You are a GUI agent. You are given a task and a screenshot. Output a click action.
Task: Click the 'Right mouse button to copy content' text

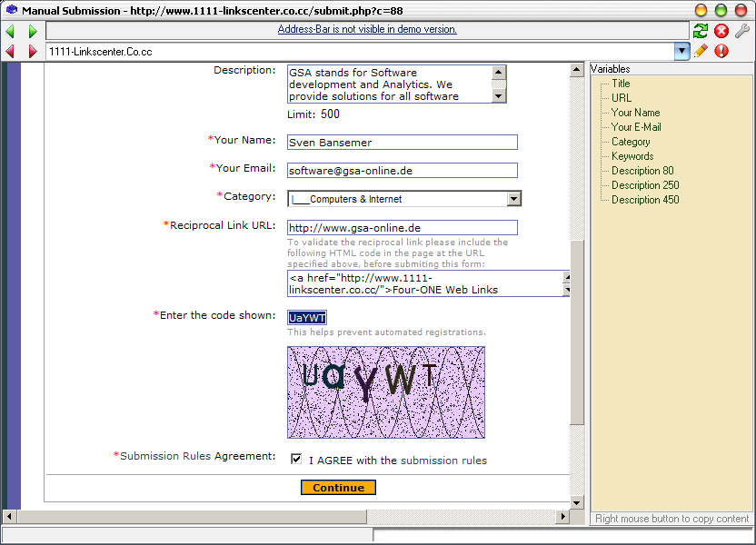click(671, 519)
